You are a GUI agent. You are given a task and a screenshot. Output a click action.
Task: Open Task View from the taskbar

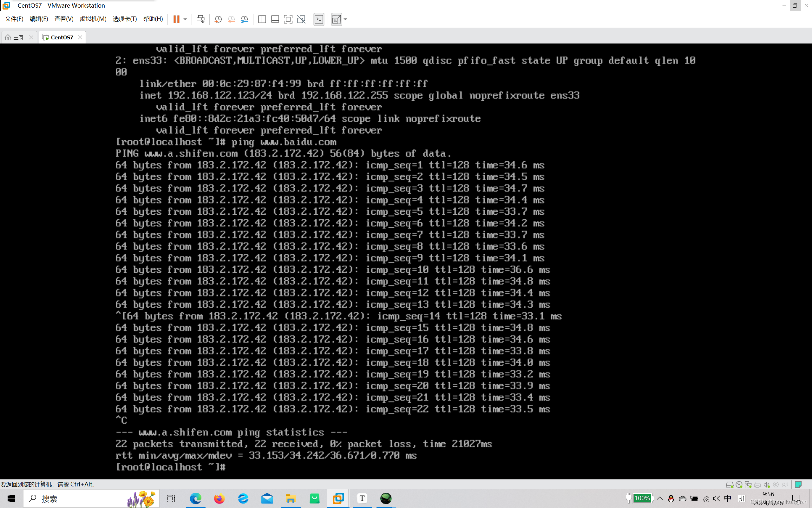(x=171, y=498)
